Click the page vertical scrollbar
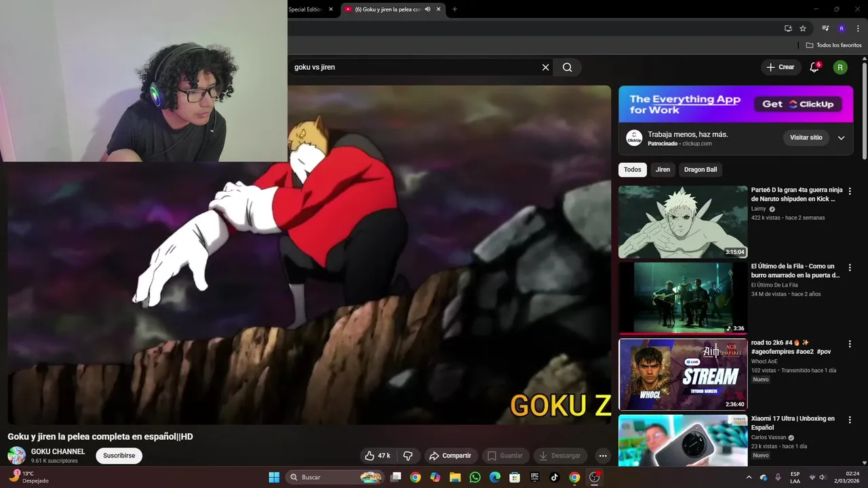Viewport: 868px width, 488px height. pos(865,112)
